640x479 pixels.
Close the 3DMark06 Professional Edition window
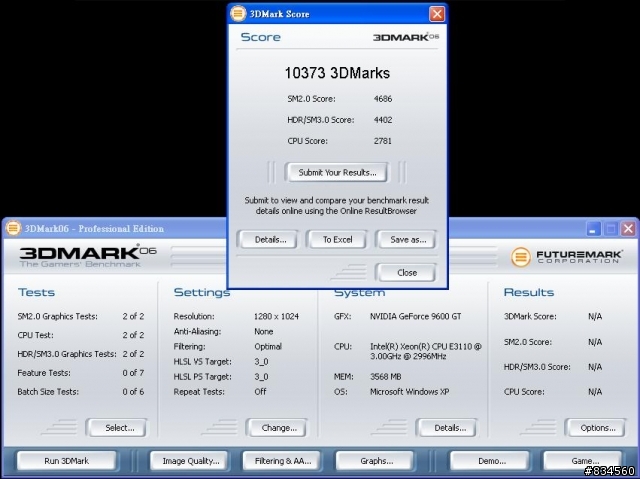pyautogui.click(x=629, y=228)
